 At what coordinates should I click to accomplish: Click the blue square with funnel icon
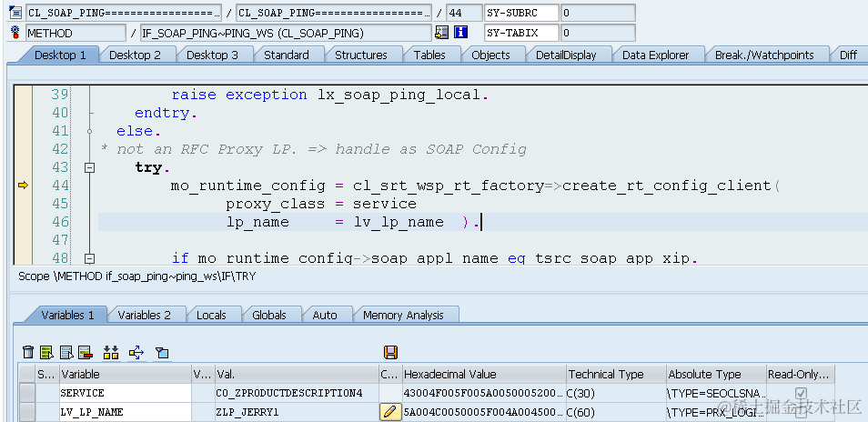[162, 352]
